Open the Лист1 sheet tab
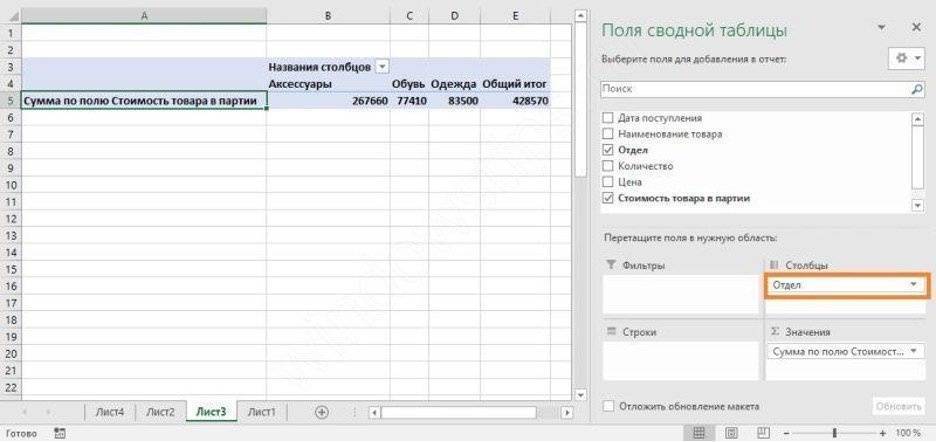The width and height of the screenshot is (936, 442). 262,411
